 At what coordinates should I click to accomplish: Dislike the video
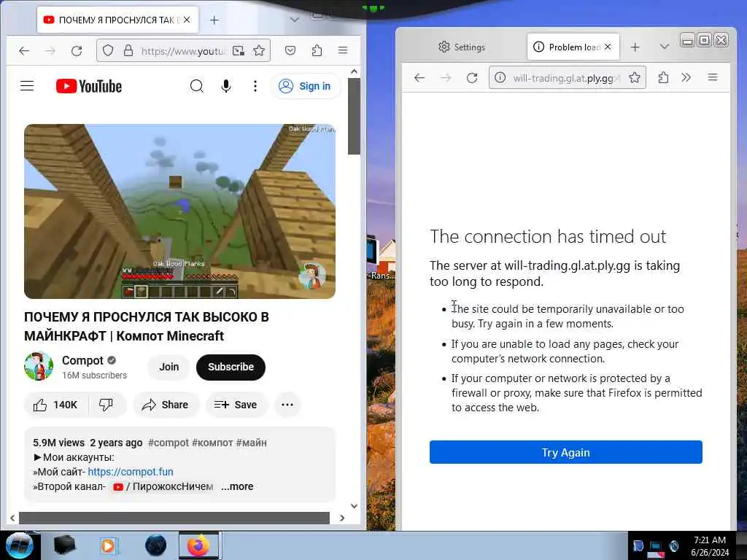coord(107,405)
